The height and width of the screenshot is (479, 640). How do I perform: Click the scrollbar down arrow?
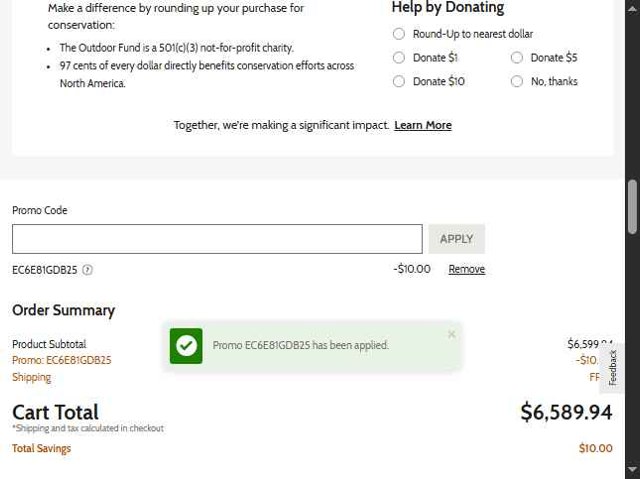coord(632,472)
